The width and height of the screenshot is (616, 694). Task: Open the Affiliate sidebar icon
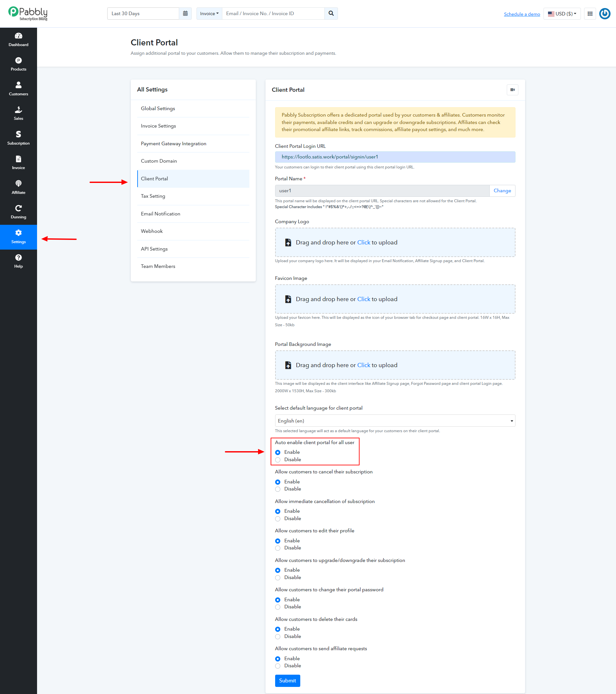[x=18, y=187]
